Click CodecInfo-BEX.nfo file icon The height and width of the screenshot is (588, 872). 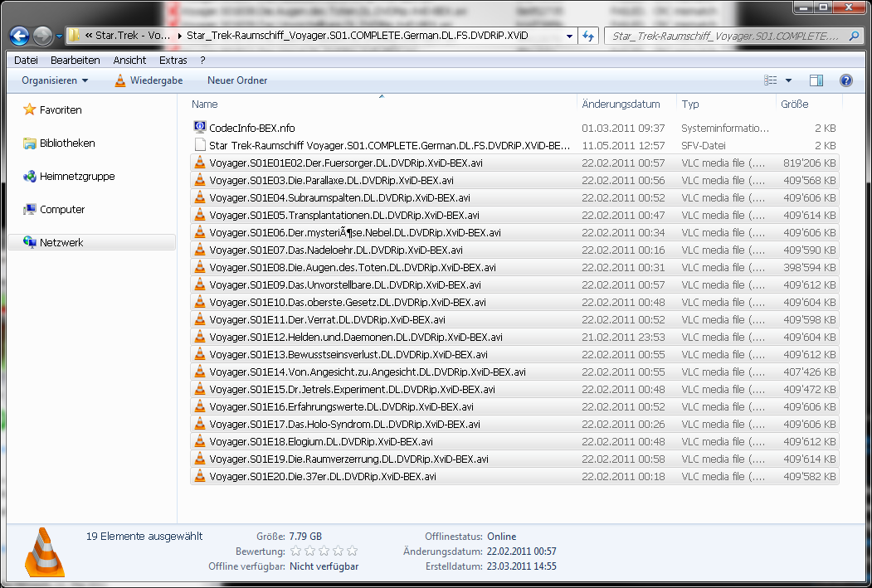point(200,127)
